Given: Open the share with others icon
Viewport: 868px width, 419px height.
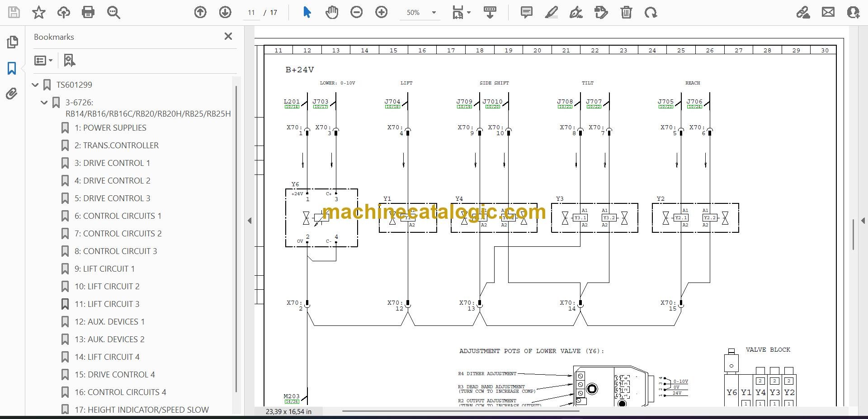Looking at the screenshot, I should point(853,12).
